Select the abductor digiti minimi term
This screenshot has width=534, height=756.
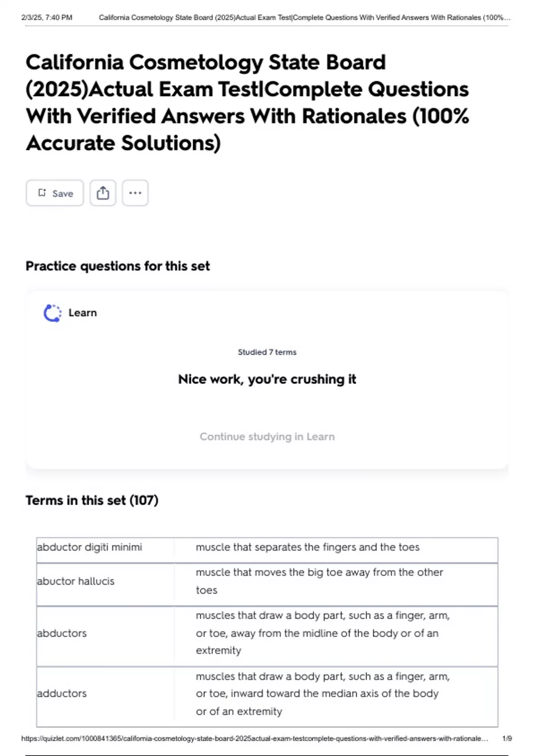coord(89,547)
